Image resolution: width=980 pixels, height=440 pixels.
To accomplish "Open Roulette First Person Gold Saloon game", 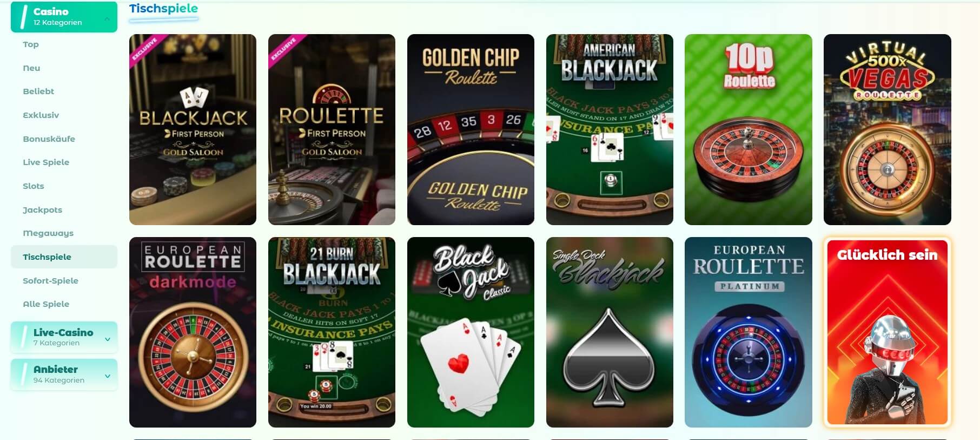I will (x=332, y=129).
